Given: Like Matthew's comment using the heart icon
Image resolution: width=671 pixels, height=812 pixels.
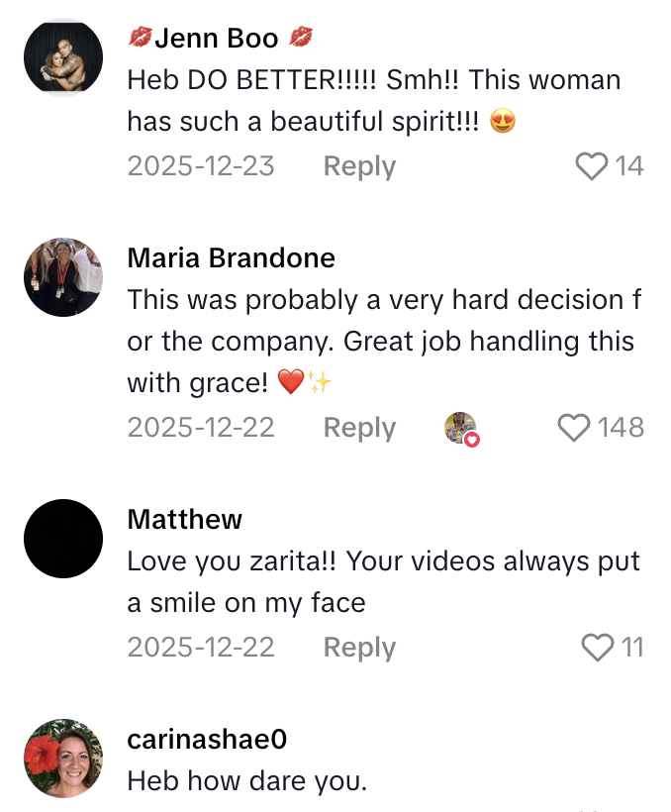Looking at the screenshot, I should click(598, 648).
